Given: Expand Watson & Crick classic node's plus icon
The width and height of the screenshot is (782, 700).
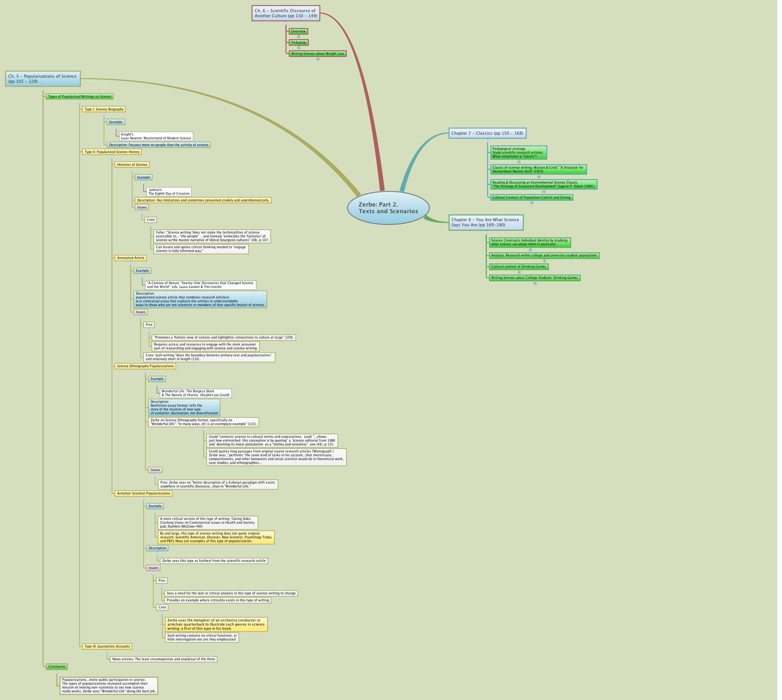Looking at the screenshot, I should [x=539, y=177].
